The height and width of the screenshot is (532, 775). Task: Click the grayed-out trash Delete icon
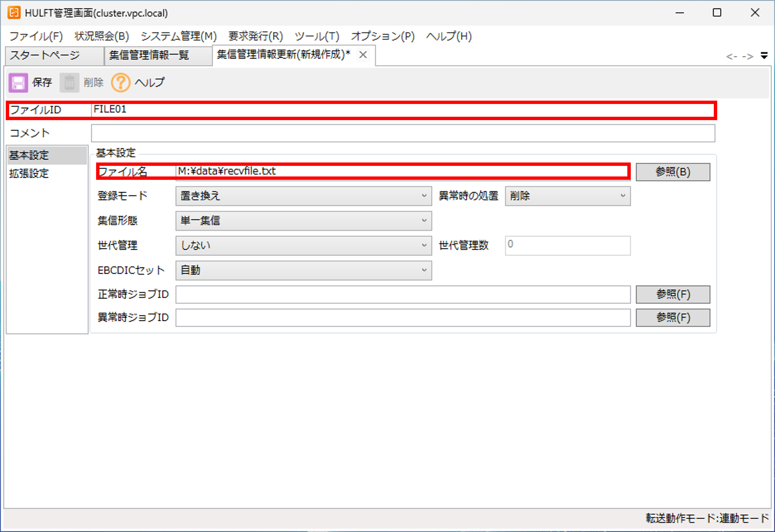(69, 83)
